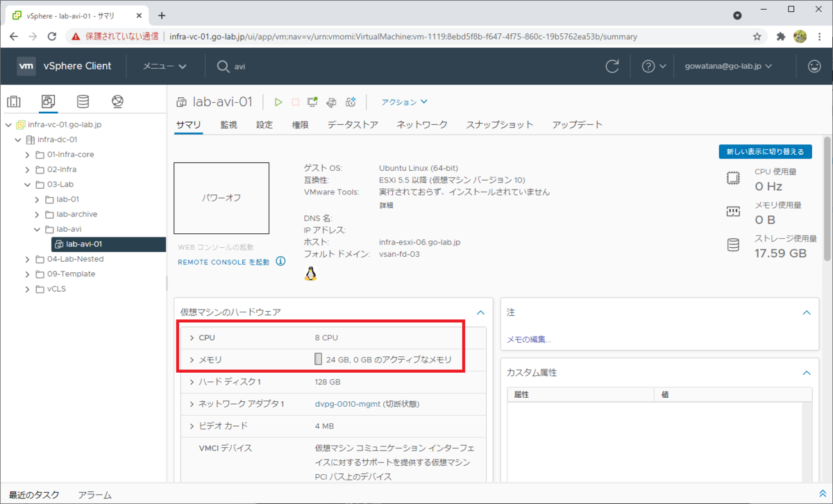The height and width of the screenshot is (504, 833).
Task: Expand the 01-Infra-core folder
Action: [28, 155]
